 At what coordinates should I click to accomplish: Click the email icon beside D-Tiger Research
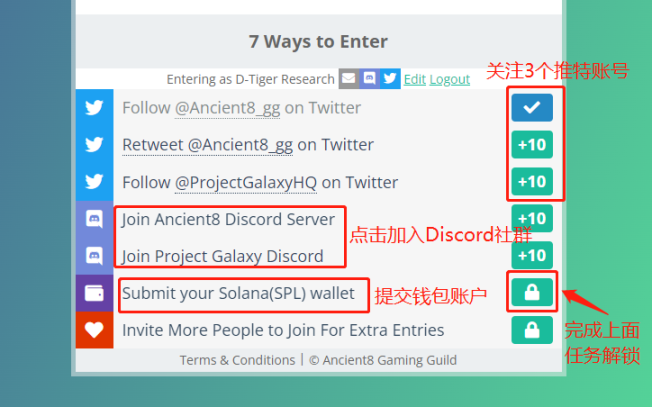[348, 79]
